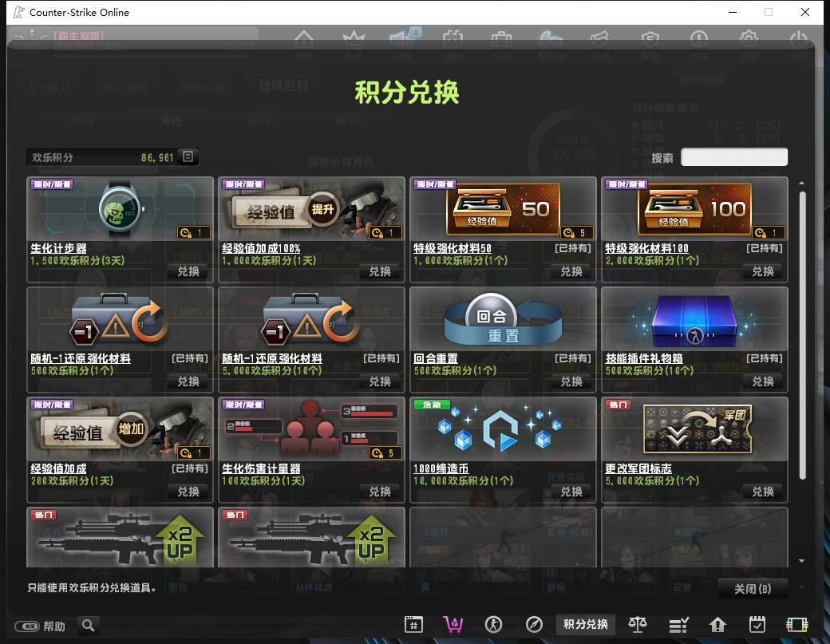Click 兑换 button for 回合重置

click(571, 381)
